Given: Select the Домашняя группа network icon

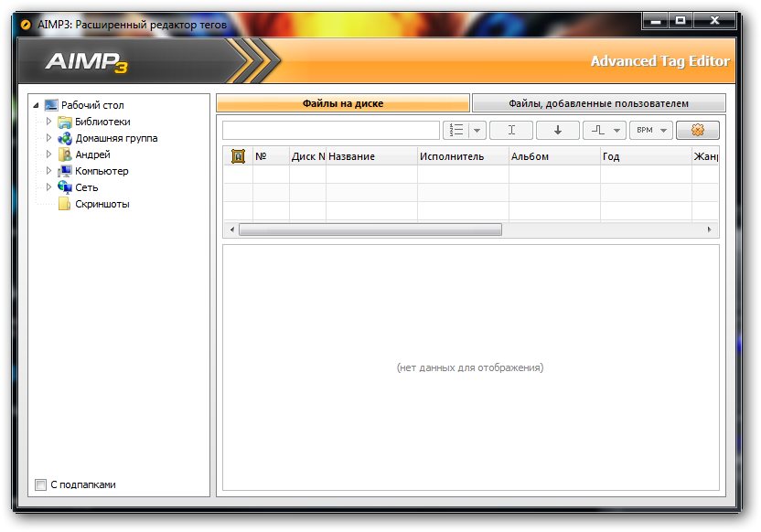Looking at the screenshot, I should pyautogui.click(x=64, y=138).
